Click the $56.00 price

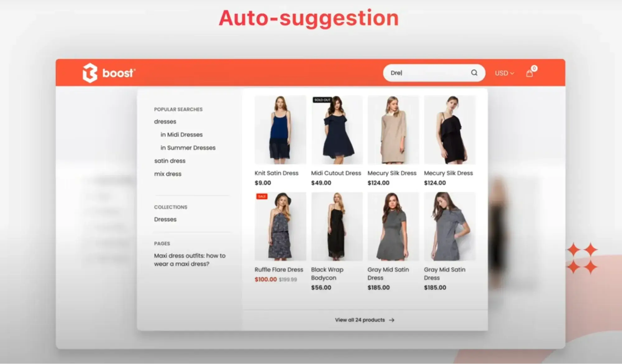[x=321, y=288]
